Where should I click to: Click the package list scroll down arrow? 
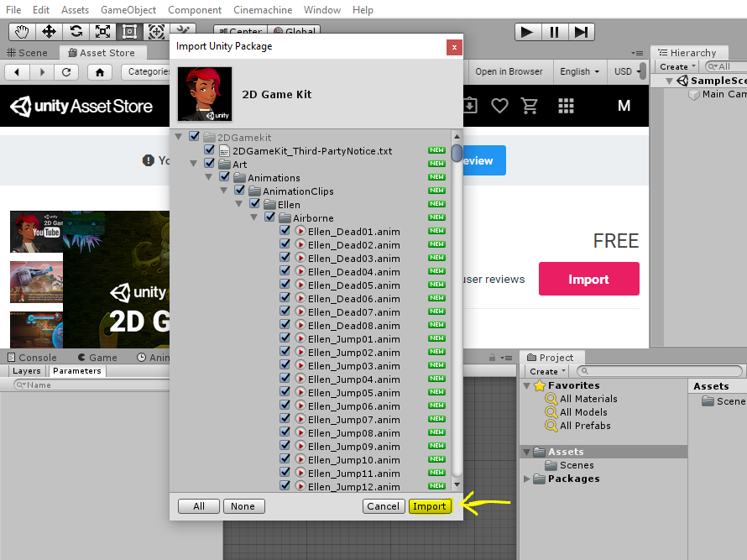[x=457, y=484]
